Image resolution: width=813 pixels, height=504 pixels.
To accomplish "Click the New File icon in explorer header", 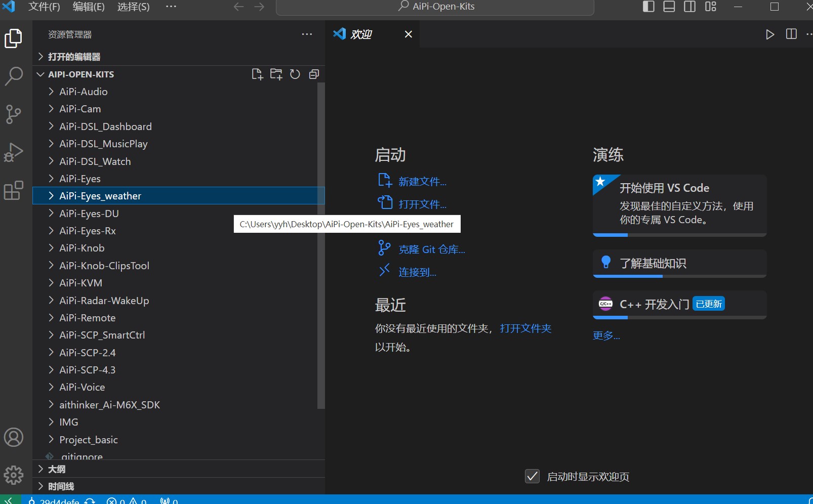I will coord(257,74).
